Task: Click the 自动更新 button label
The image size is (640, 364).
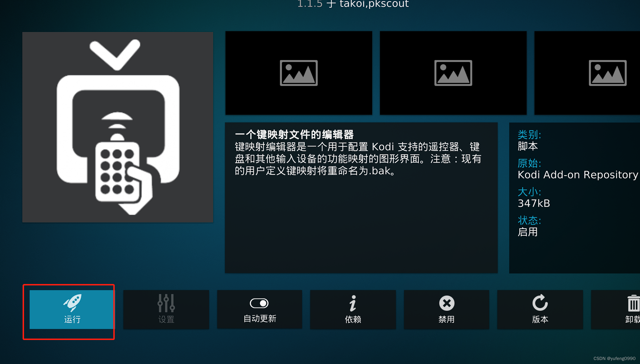Action: coord(260,319)
